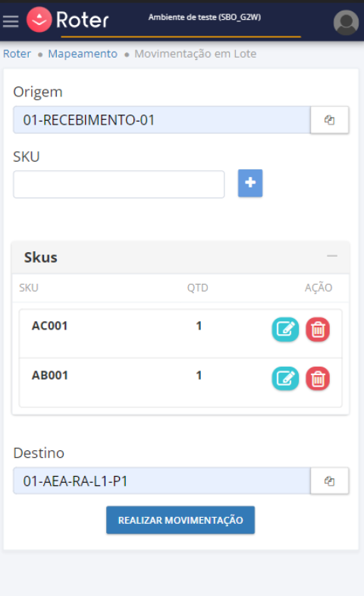Edit the AC001 SKU row

coord(285,330)
